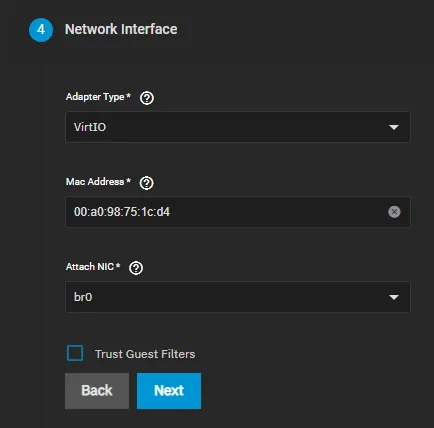Open help for Attach NIC
Image resolution: width=434 pixels, height=428 pixels.
(x=136, y=268)
